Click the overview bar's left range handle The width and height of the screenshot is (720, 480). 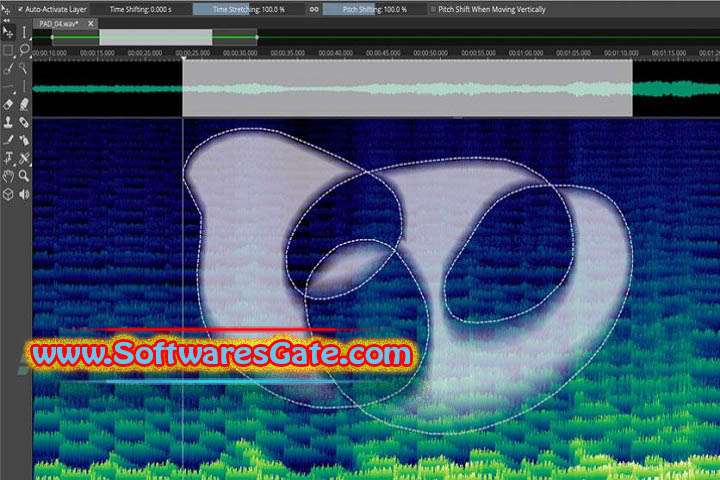tap(52, 37)
